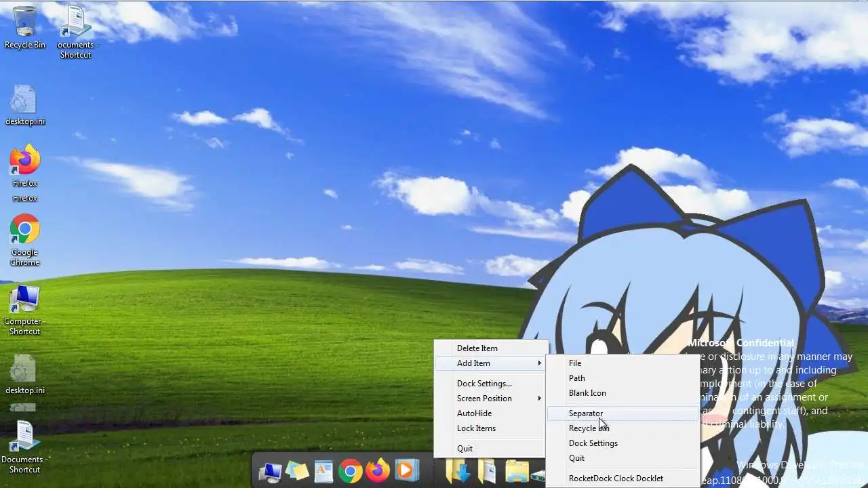868x488 pixels.
Task: Open Downloads folder with blue arrow in dock
Action: click(x=459, y=471)
